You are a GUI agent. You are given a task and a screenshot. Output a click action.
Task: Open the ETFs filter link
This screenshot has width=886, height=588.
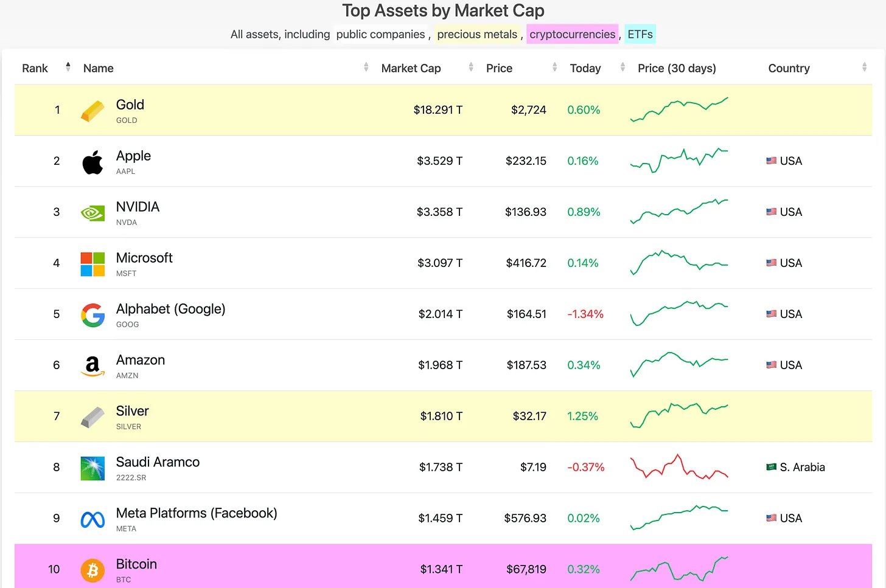tap(640, 34)
